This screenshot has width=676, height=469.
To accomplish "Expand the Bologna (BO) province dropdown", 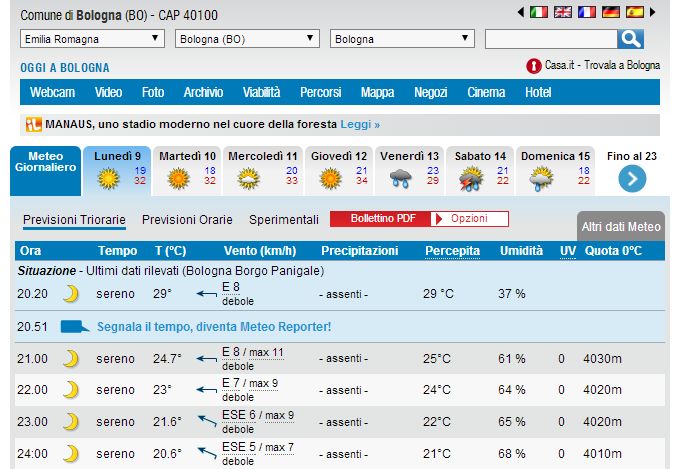I will point(247,39).
